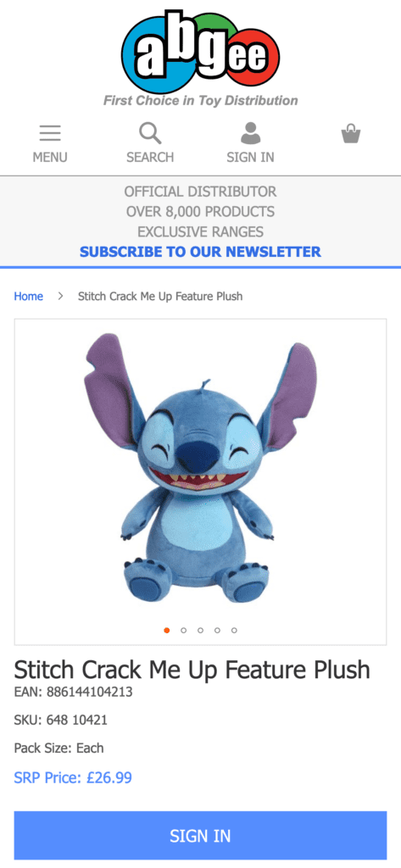Go to Home breadcrumb link
This screenshot has width=401, height=868.
coord(28,296)
